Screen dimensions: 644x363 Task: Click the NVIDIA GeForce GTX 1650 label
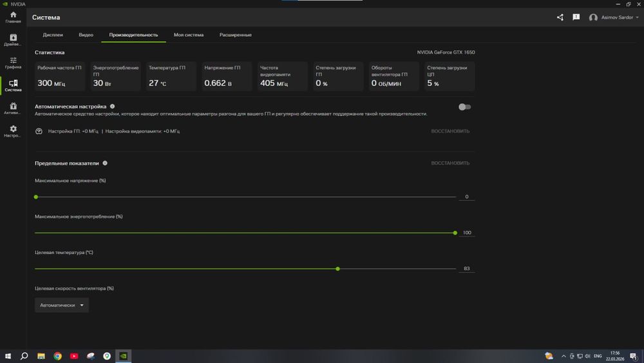point(446,52)
